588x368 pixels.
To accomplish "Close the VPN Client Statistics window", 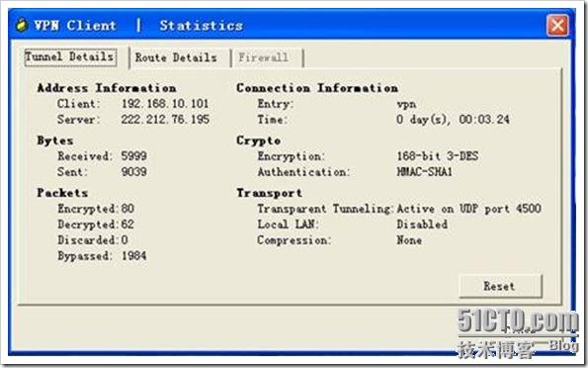I will pos(557,26).
